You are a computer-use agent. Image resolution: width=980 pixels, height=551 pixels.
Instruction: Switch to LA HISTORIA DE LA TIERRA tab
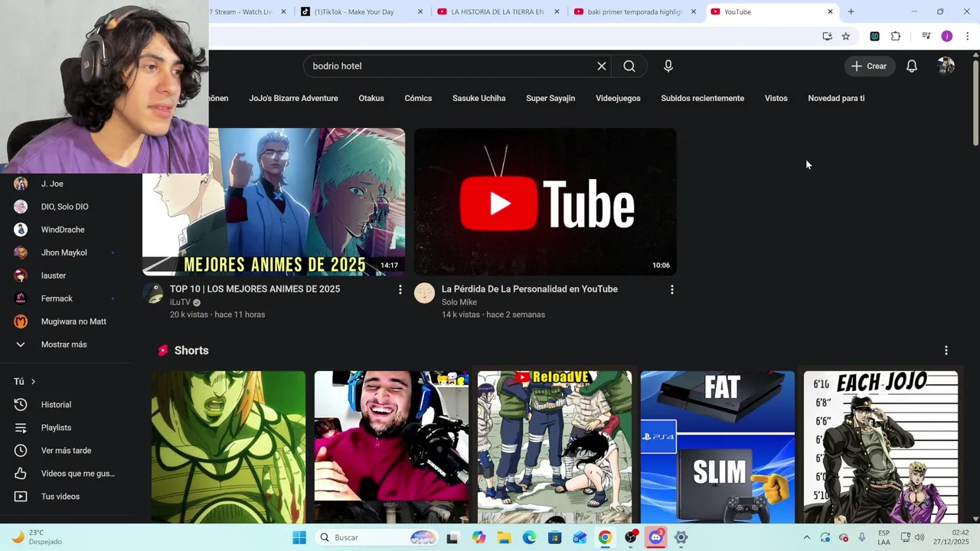click(497, 11)
